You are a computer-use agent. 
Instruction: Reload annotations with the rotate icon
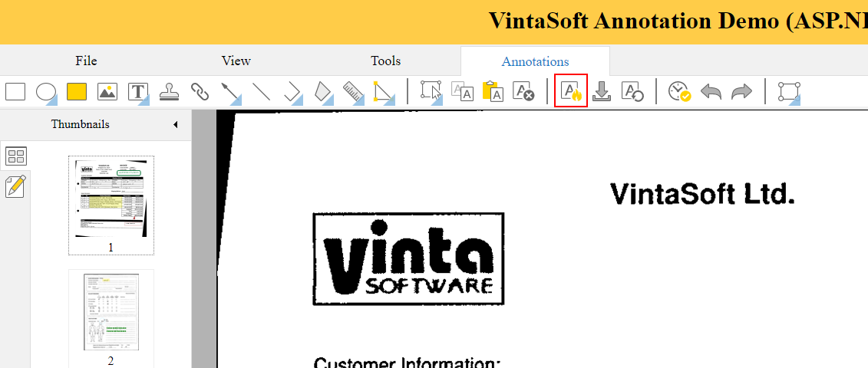point(632,91)
